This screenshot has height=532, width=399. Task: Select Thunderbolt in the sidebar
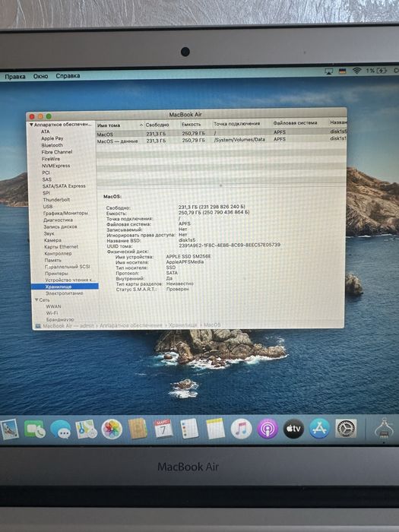56,199
